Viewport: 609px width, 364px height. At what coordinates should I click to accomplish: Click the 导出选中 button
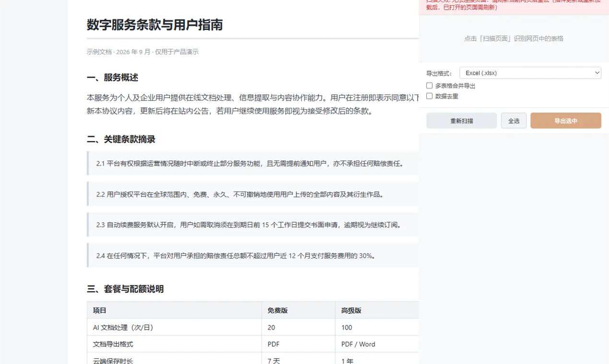(x=566, y=121)
